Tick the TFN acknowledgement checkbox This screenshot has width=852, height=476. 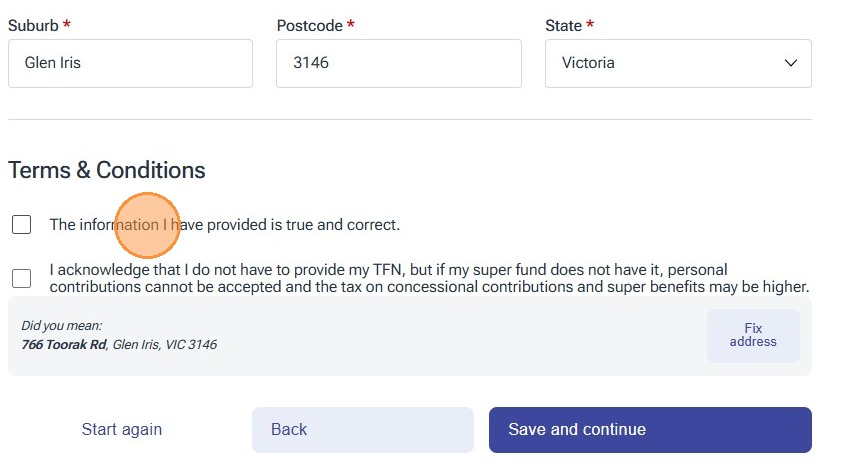point(22,278)
